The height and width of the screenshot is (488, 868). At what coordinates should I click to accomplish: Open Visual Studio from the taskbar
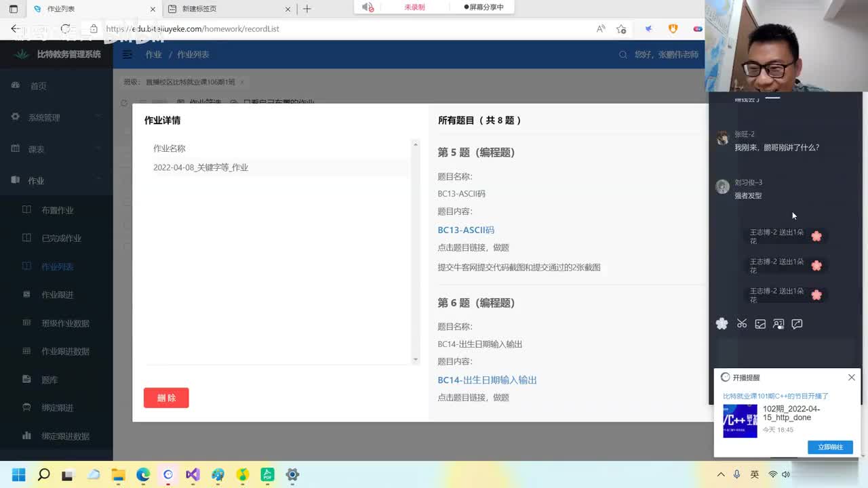[193, 474]
